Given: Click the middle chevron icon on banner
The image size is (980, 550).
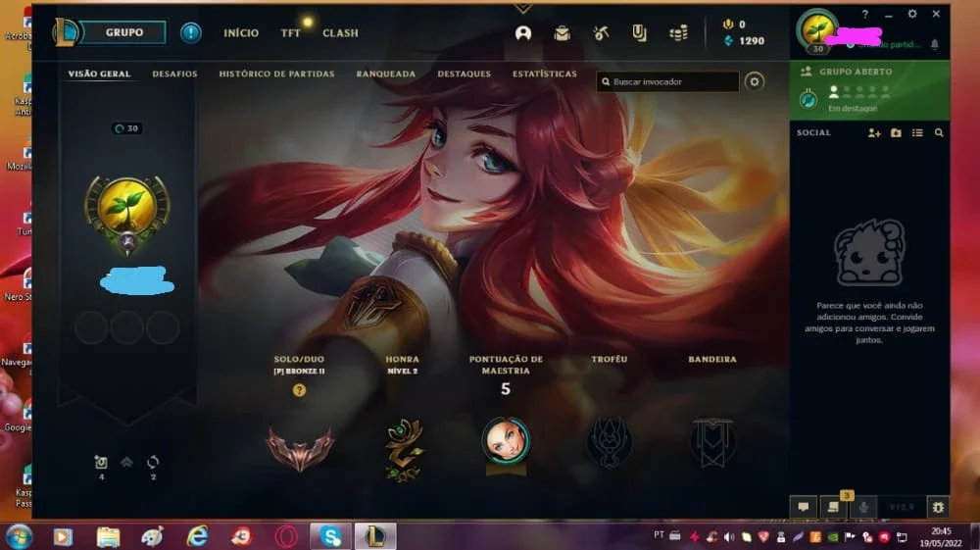Looking at the screenshot, I should [126, 463].
